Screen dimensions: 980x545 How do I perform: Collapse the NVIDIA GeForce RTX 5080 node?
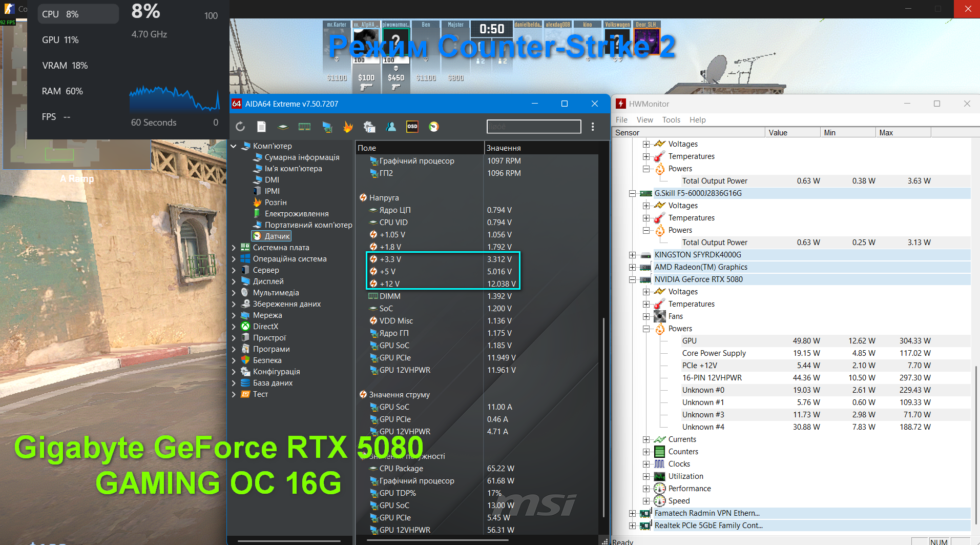(x=633, y=279)
